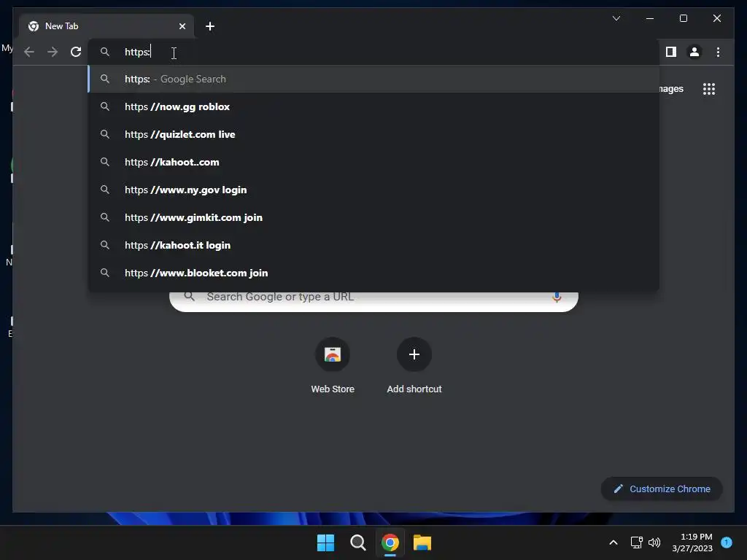Open the clock showing 1:19 PM
The width and height of the screenshot is (747, 560).
(692, 542)
